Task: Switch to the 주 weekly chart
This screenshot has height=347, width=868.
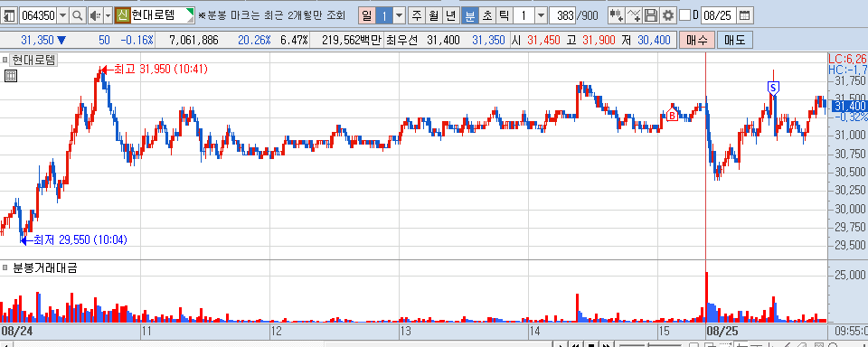Action: (416, 15)
